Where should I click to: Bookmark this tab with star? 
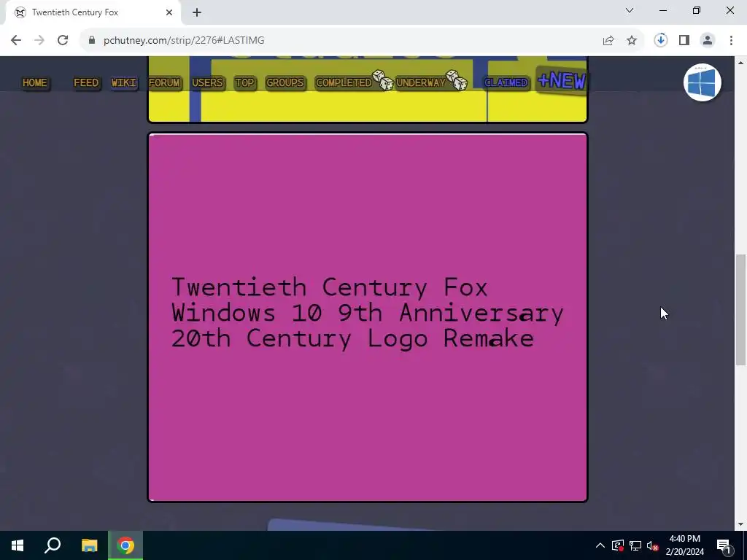632,41
